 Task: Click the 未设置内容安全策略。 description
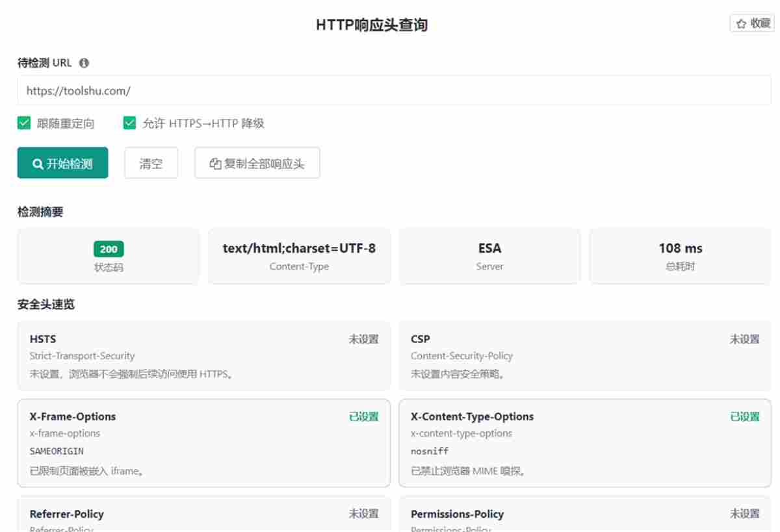(458, 374)
